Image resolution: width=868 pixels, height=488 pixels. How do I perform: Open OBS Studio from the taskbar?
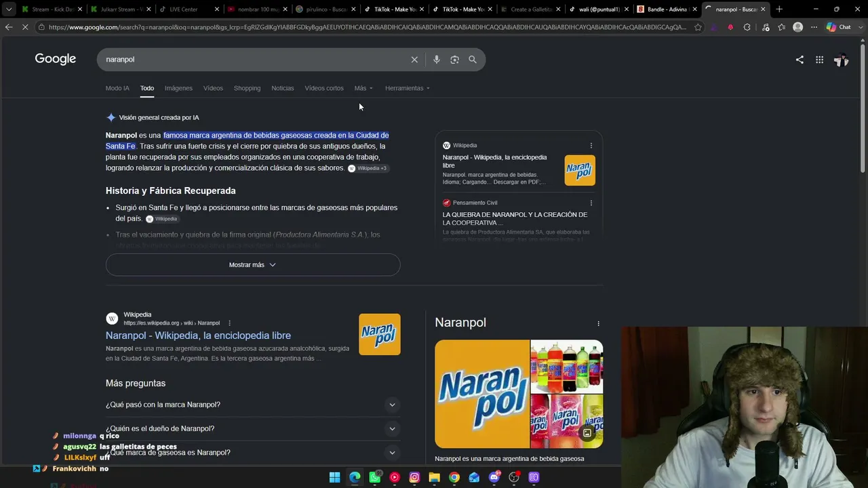click(514, 477)
